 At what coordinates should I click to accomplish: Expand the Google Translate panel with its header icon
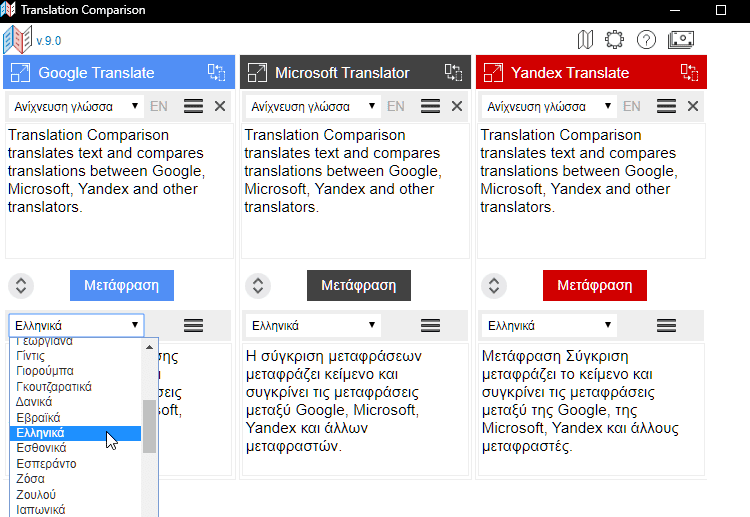(x=21, y=73)
